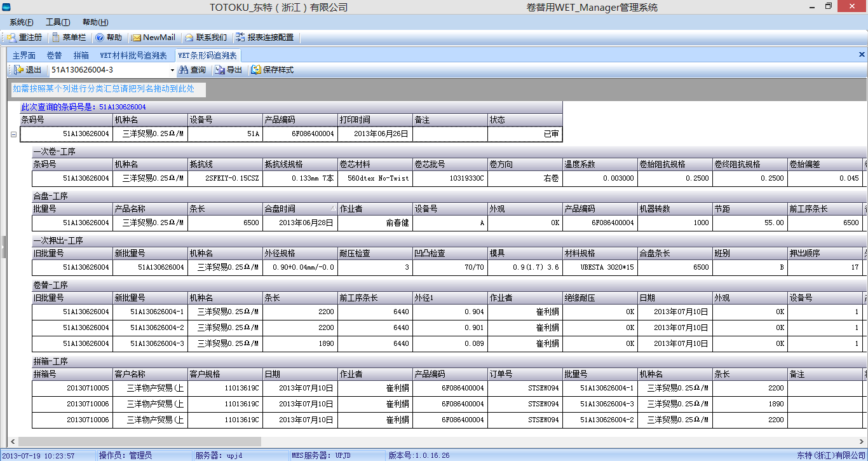Click the 重注册 toolbar icon
The image size is (868, 461).
[x=12, y=38]
